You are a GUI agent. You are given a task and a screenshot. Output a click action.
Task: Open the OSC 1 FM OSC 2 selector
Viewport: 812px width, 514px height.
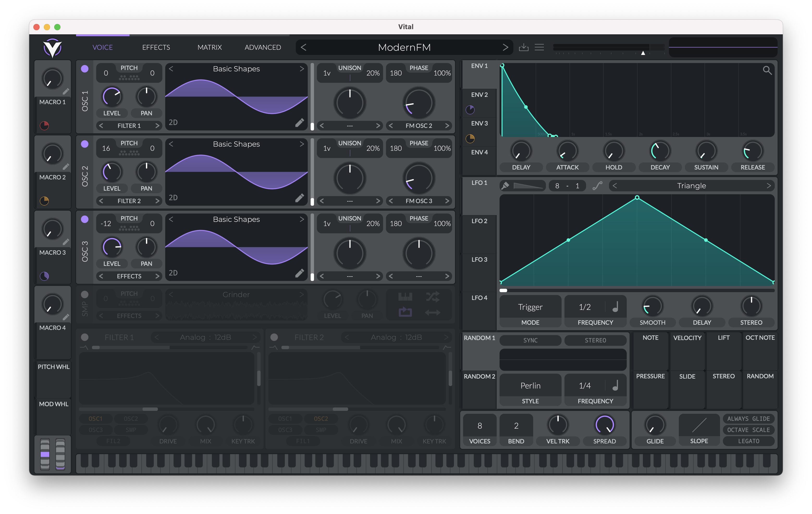pos(419,126)
